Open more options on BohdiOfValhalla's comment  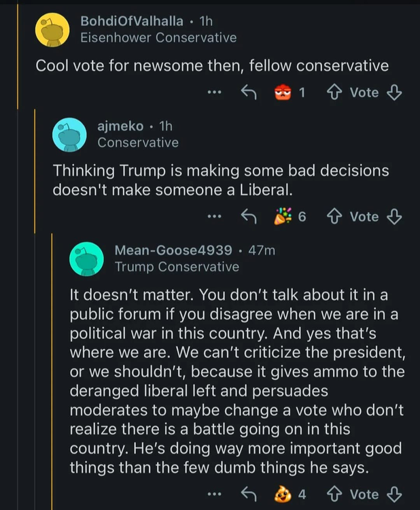pos(215,92)
